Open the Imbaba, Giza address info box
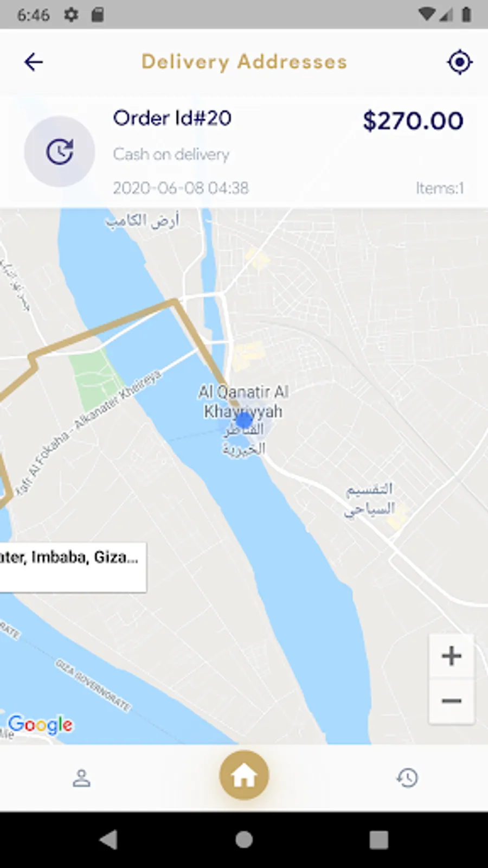This screenshot has width=488, height=868. pos(73,567)
